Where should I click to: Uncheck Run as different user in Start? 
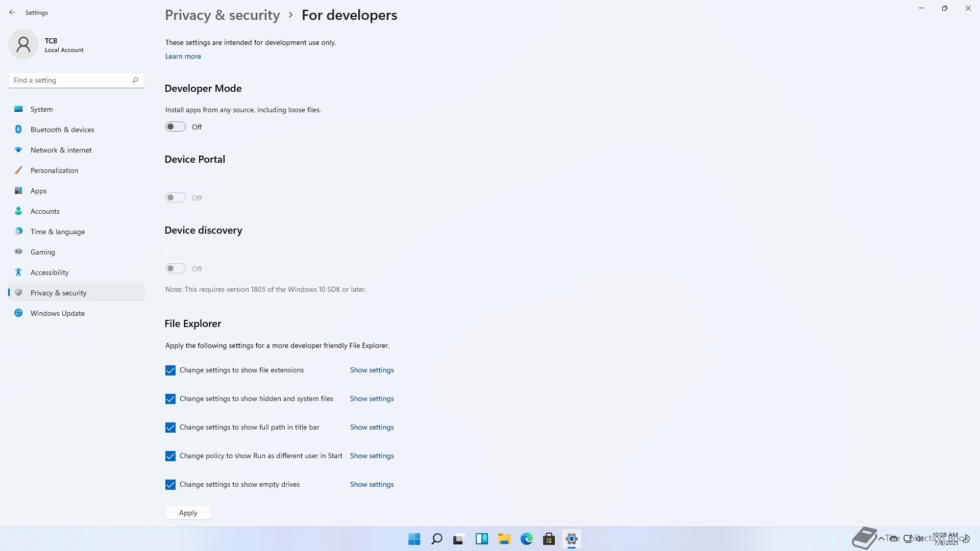point(170,456)
